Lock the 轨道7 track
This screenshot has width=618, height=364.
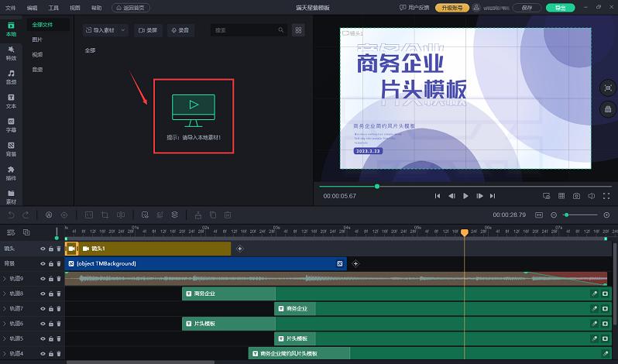point(51,309)
